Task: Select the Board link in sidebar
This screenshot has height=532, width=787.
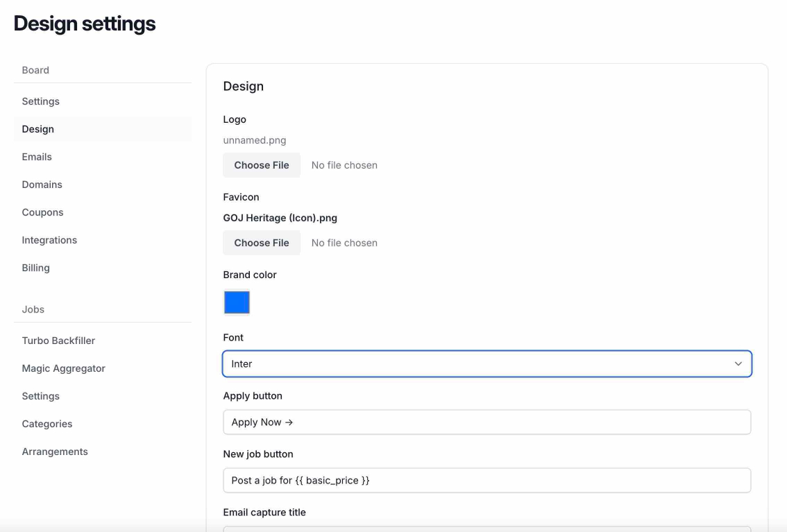Action: 35,69
